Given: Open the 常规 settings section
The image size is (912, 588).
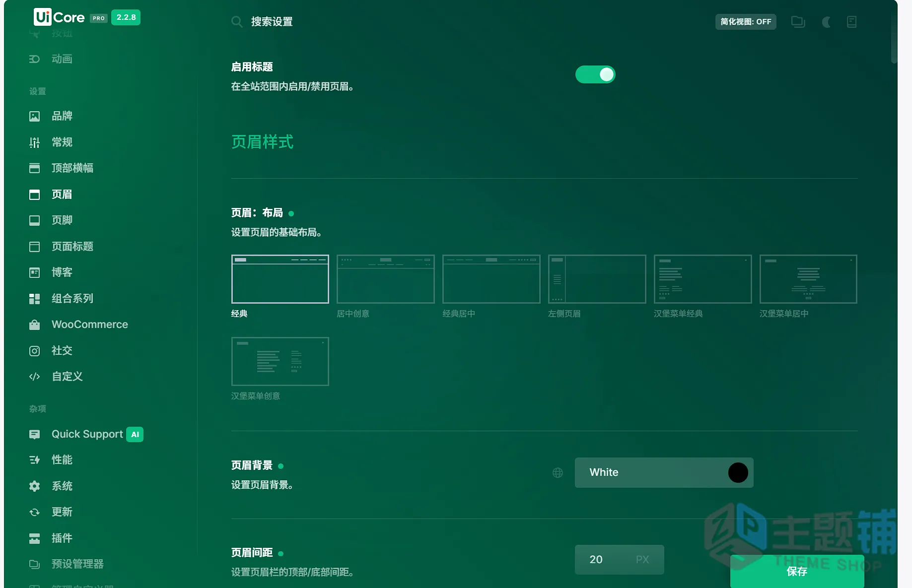Looking at the screenshot, I should (x=62, y=142).
